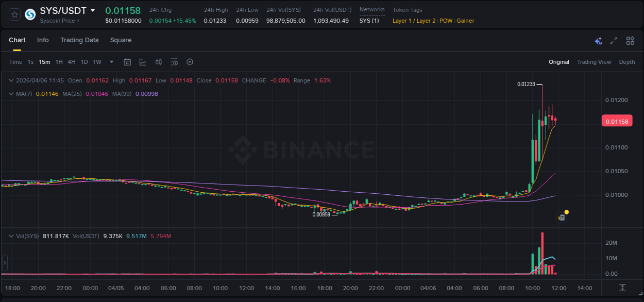Open the Square tab
This screenshot has width=644, height=302.
121,40
